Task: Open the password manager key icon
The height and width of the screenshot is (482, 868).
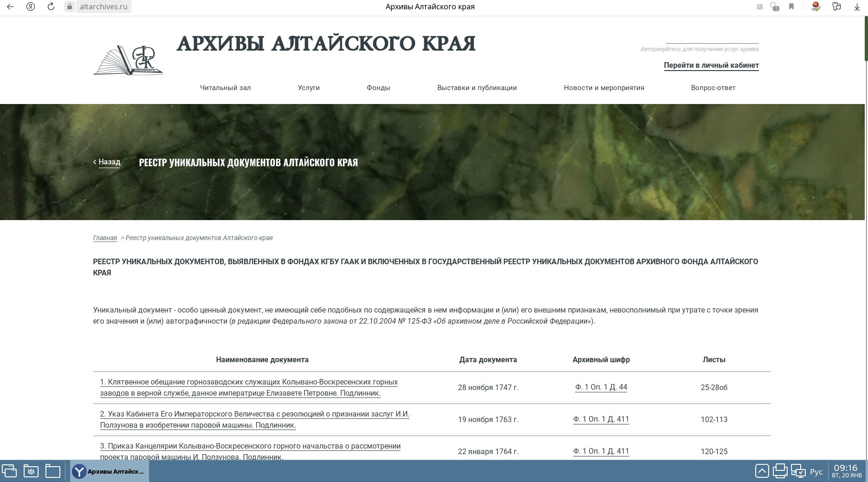Action: [x=836, y=7]
